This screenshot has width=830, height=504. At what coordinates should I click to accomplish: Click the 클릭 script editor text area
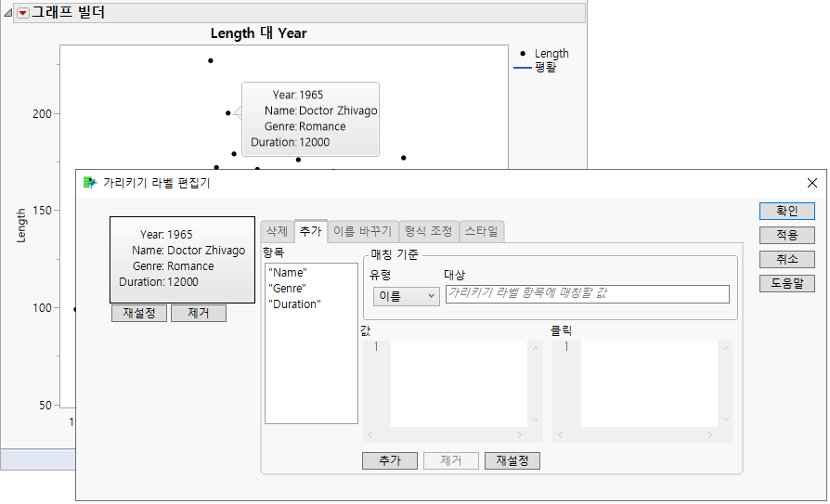coord(649,383)
